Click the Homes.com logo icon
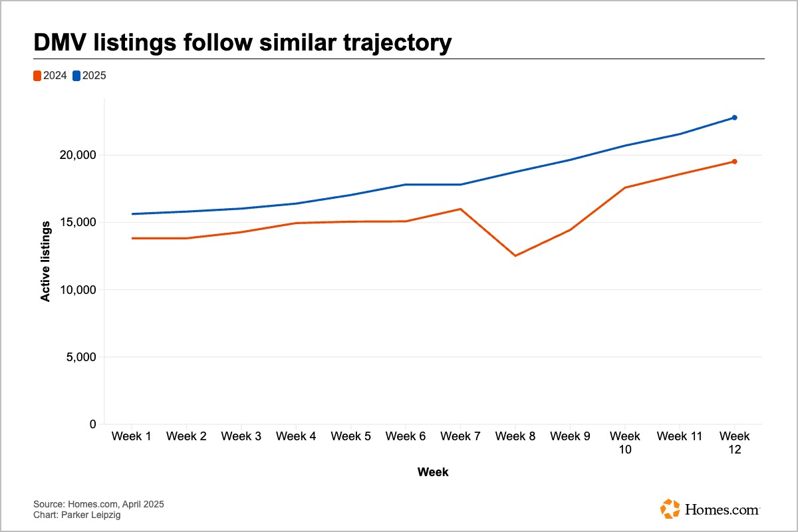Viewport: 798px width, 532px height. [670, 509]
